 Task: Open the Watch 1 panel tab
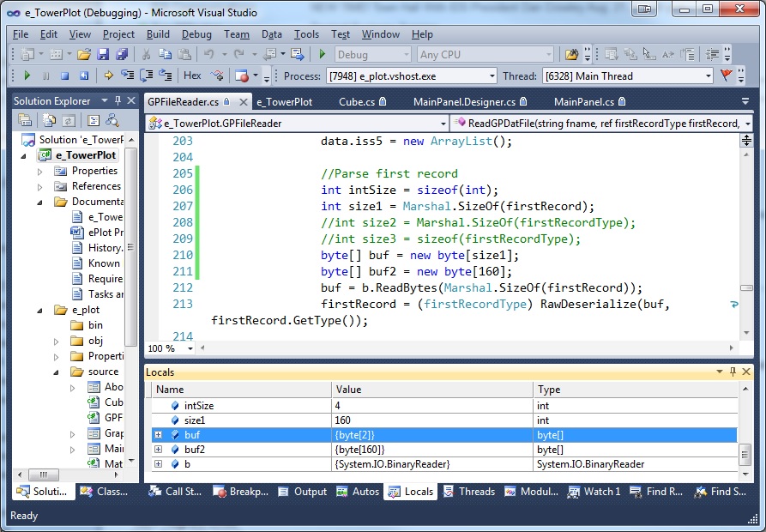coord(601,492)
